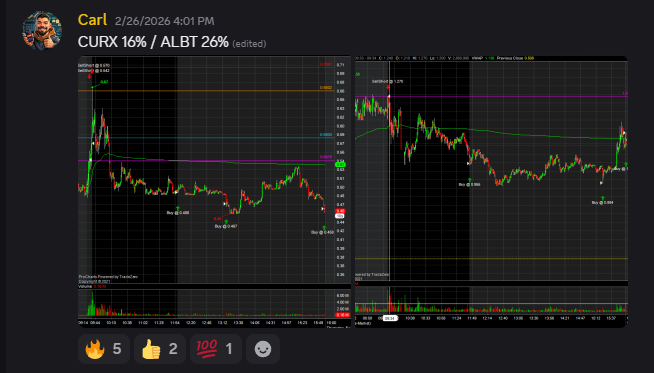Click the message timestamp 2/26/2026 4:01 PM
Screen dimensions: 654x373
coord(164,21)
